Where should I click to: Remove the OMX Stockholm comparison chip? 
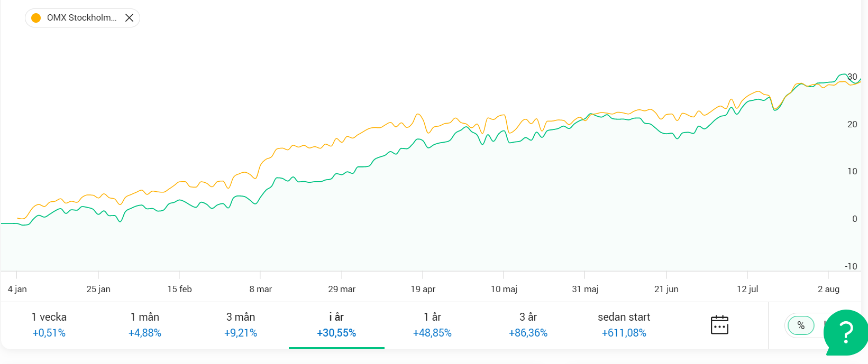[x=129, y=18]
